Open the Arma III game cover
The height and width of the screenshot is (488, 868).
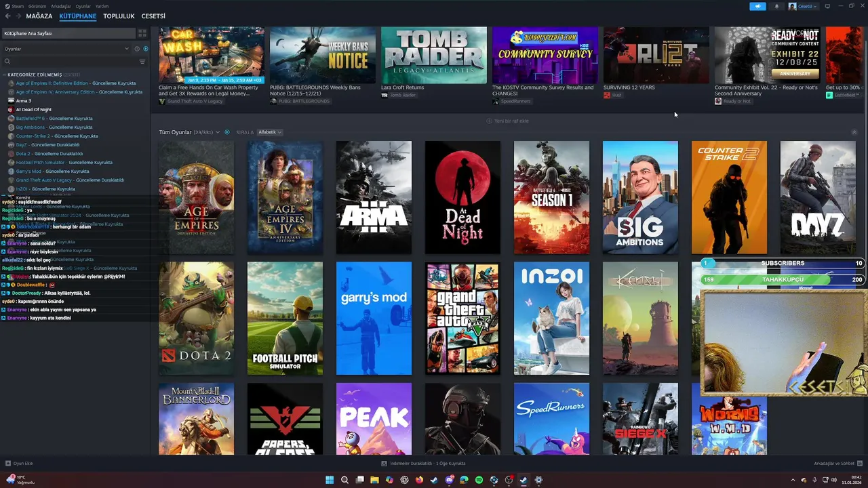click(374, 197)
